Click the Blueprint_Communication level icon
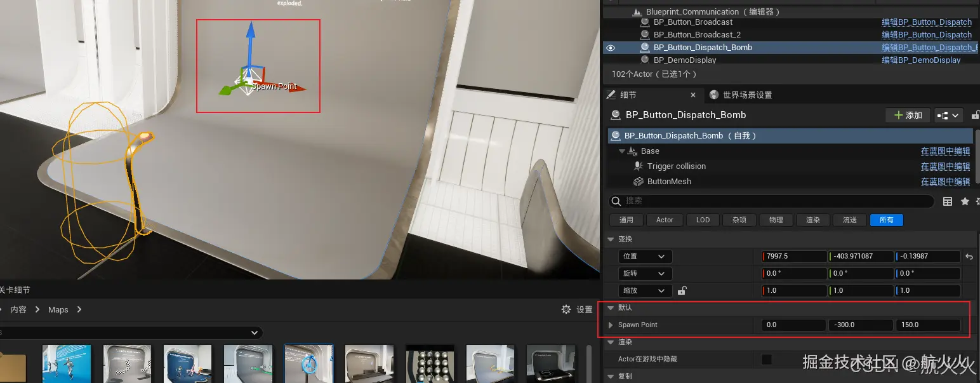Screen dimensions: 980x383 pos(638,12)
